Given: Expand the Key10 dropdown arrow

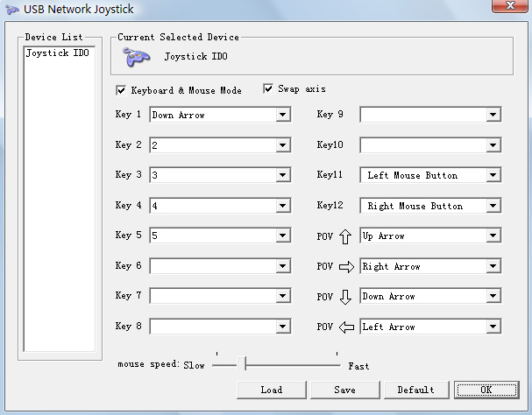Looking at the screenshot, I should click(493, 145).
